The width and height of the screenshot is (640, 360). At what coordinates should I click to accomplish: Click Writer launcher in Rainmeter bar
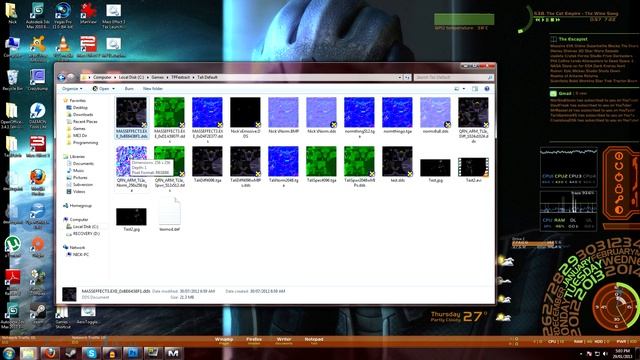coord(284,341)
